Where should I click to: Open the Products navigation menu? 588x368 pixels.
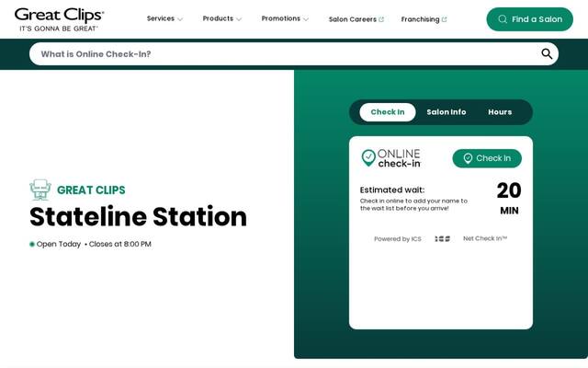click(x=222, y=18)
